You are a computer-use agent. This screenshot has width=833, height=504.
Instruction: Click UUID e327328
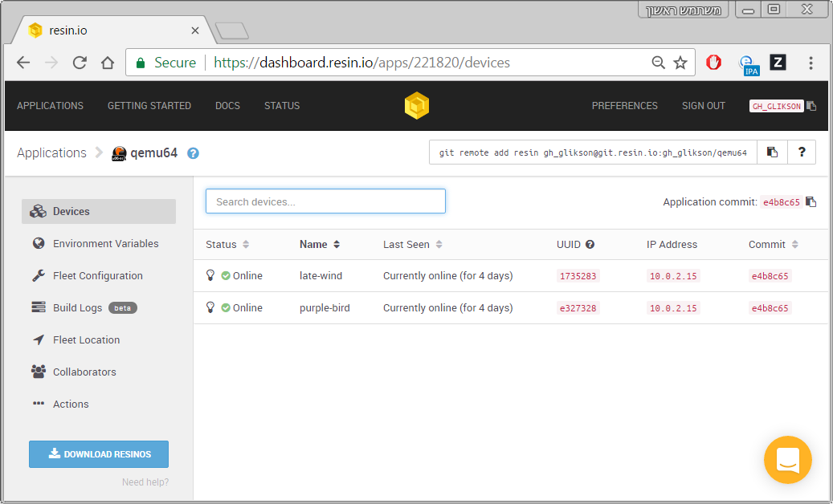point(578,307)
